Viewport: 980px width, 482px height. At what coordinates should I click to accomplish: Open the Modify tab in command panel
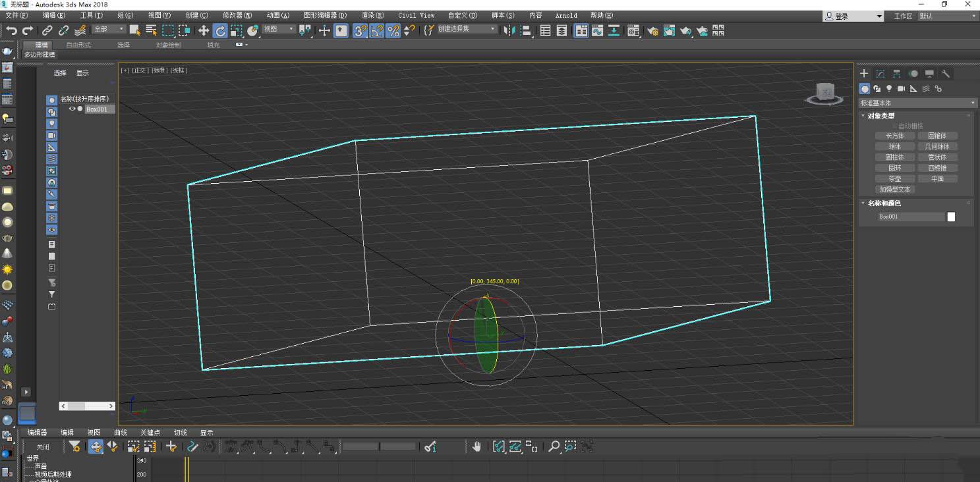point(880,74)
